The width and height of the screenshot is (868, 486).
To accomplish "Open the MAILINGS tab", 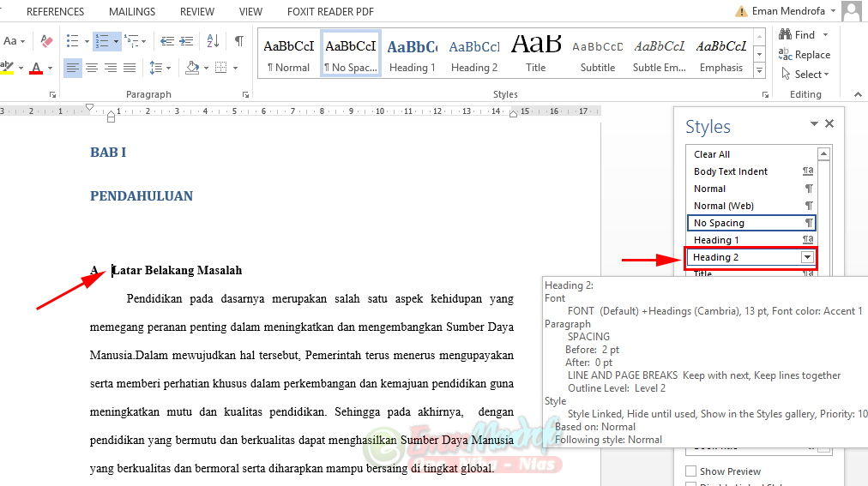I will (x=132, y=12).
